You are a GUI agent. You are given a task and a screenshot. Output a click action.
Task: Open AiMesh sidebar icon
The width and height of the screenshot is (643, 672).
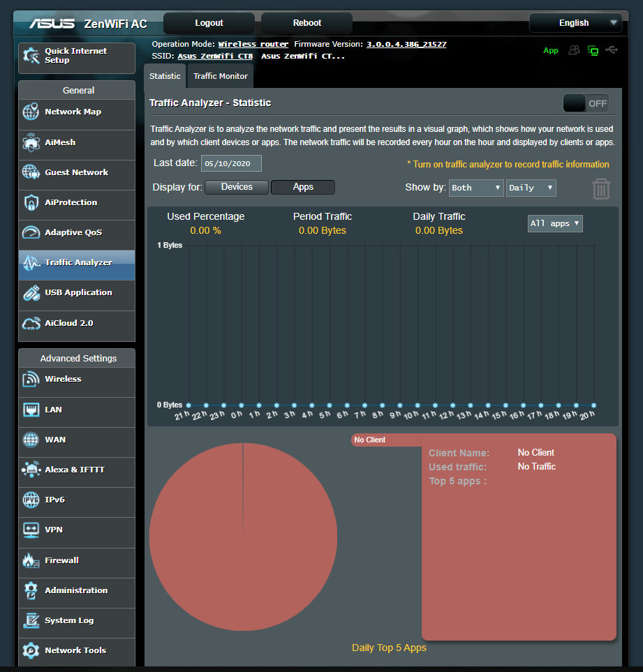coord(31,142)
